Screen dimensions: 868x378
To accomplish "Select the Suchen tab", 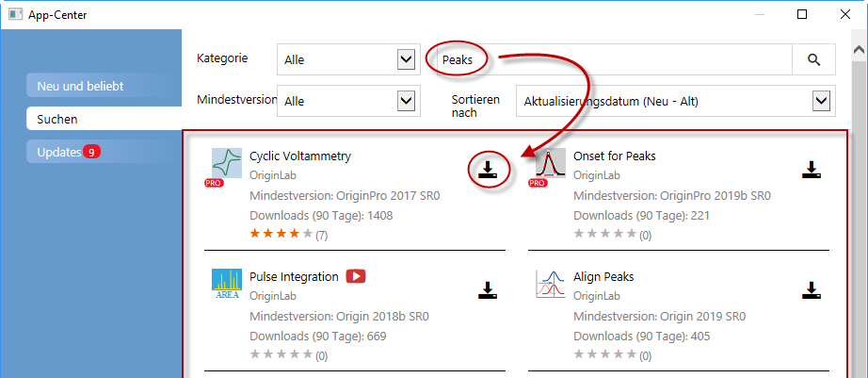I will pos(104,119).
